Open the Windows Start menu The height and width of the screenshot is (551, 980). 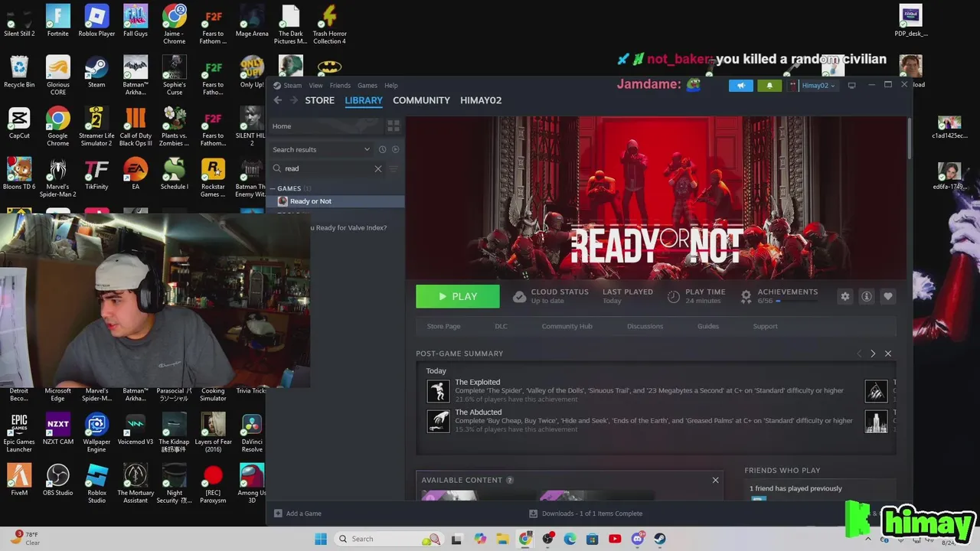click(x=321, y=539)
